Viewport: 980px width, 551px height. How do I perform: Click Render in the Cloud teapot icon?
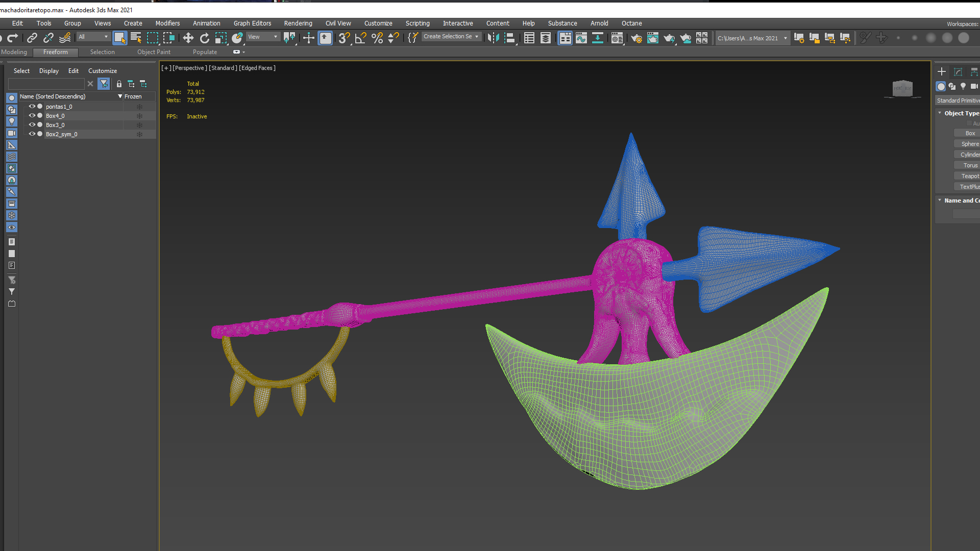[x=685, y=38]
